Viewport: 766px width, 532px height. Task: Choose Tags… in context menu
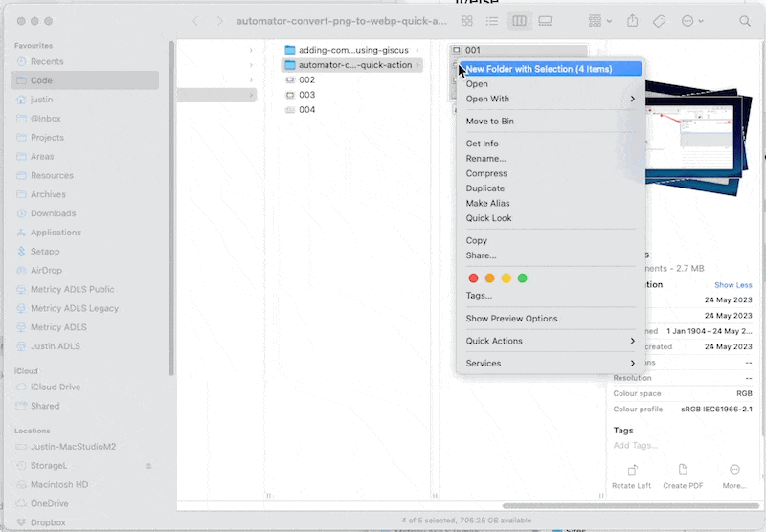pyautogui.click(x=550, y=296)
